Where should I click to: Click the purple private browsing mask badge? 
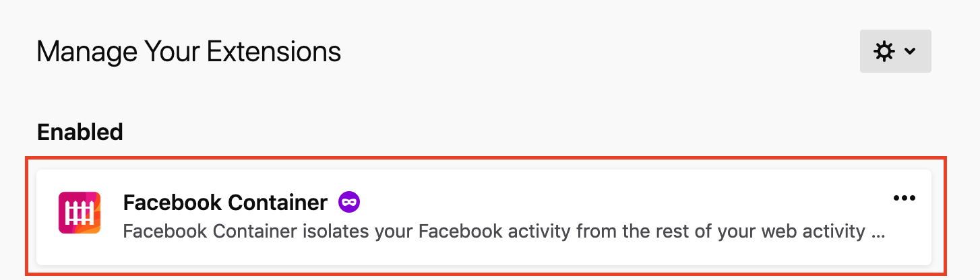click(x=349, y=201)
